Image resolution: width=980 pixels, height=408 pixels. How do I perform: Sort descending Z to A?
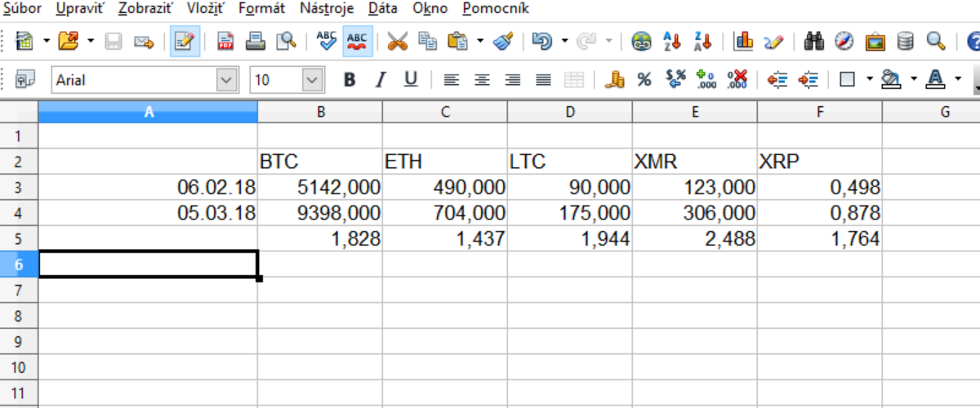[x=703, y=41]
